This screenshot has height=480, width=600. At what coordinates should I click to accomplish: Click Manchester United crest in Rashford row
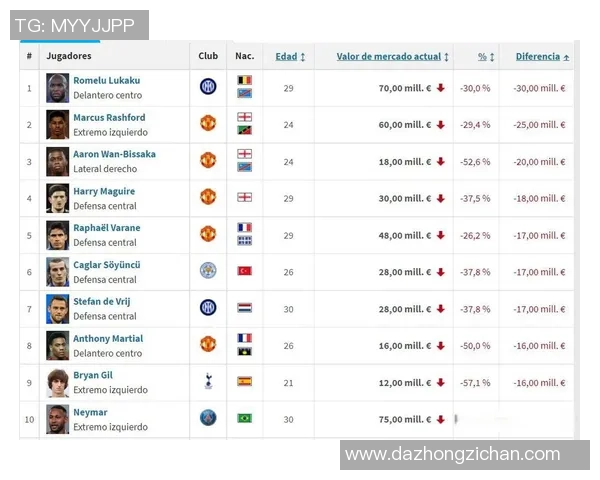208,123
